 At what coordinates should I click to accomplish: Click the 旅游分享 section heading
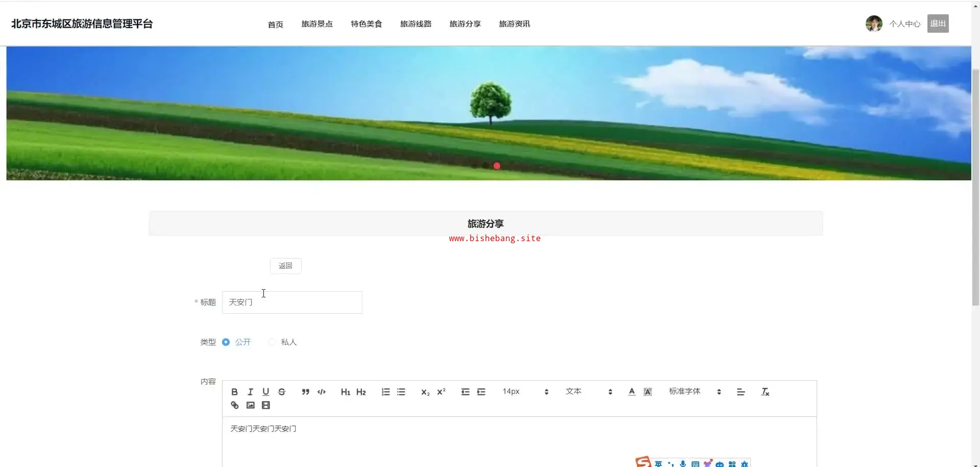click(x=486, y=224)
